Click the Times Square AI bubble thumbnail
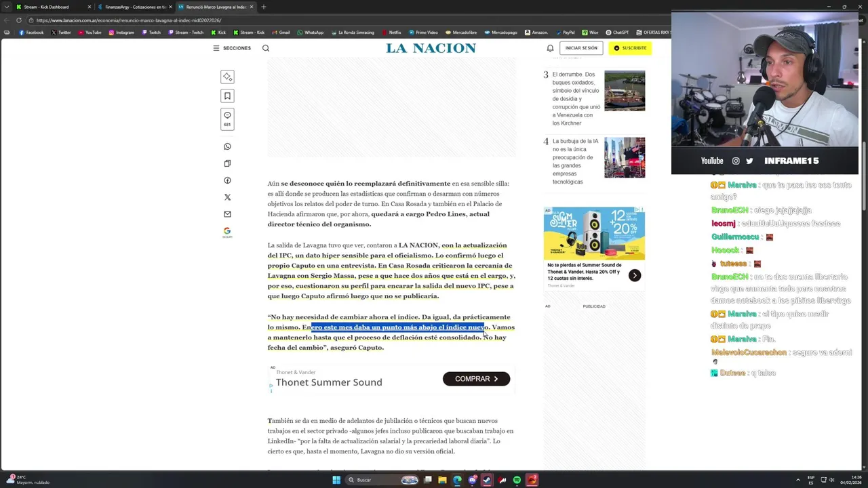 [x=625, y=158]
